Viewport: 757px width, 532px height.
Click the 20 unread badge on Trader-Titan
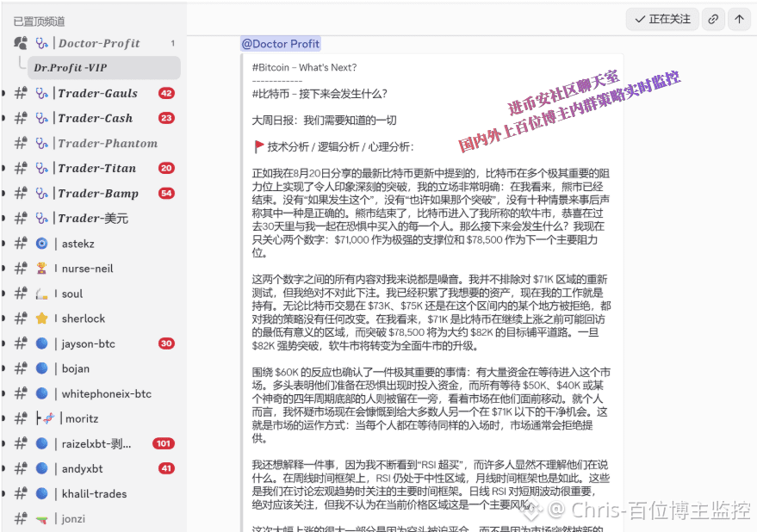tap(166, 168)
